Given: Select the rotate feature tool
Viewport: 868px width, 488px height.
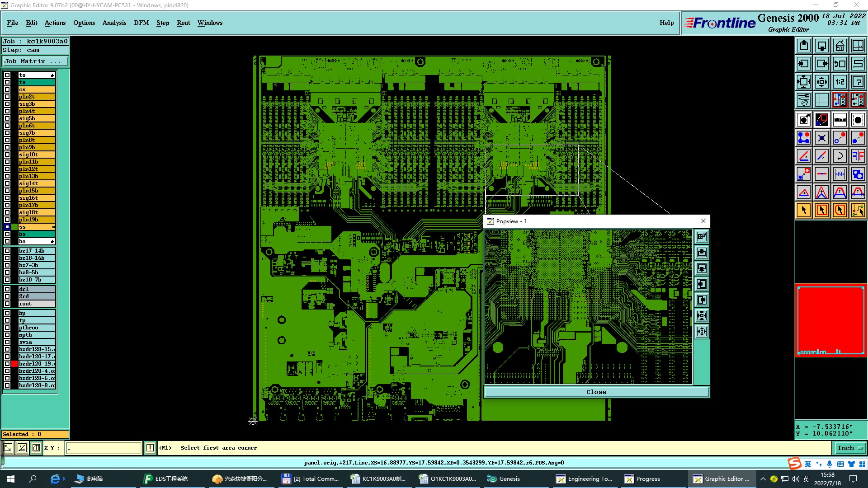Looking at the screenshot, I should [840, 156].
